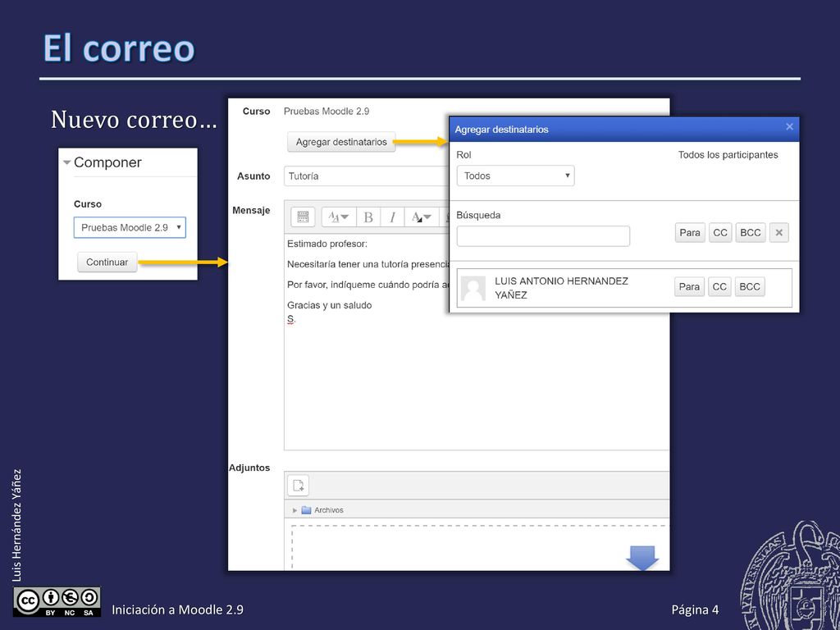This screenshot has width=840, height=630.
Task: Select the Archivos folder icon
Action: (x=307, y=510)
